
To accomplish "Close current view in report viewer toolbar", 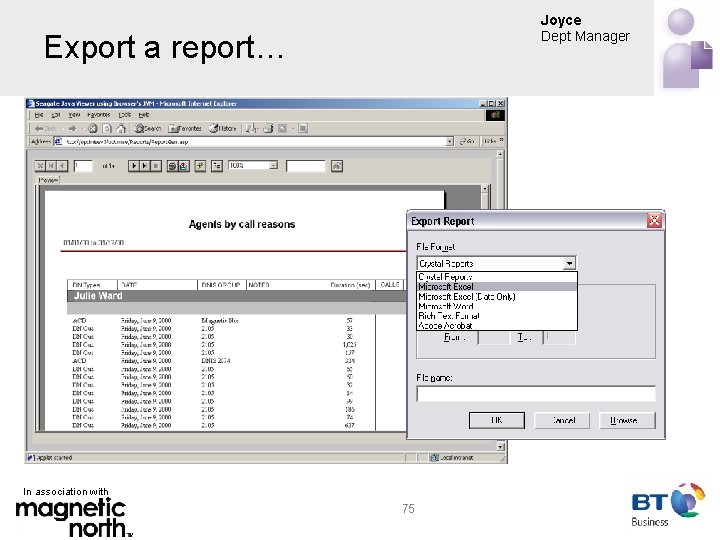I will [40, 166].
